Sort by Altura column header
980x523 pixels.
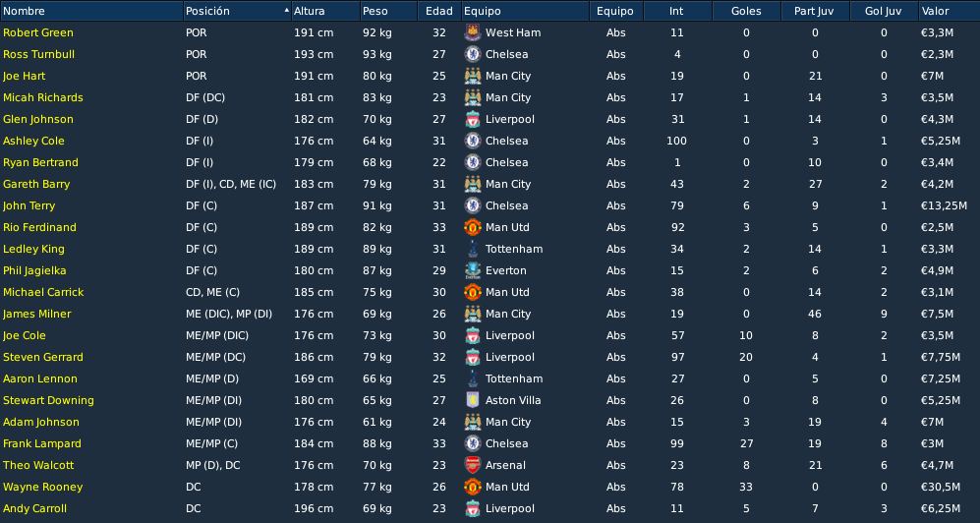pos(325,11)
